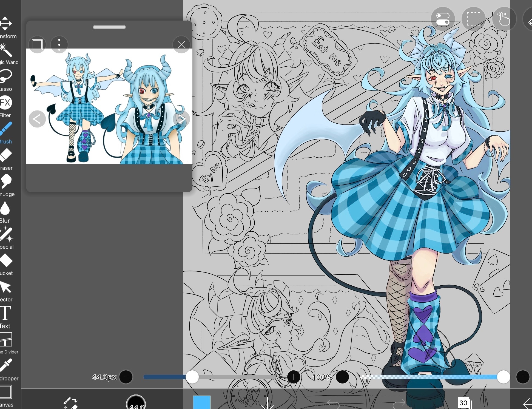Choose the Bucket fill tool

coord(6,260)
